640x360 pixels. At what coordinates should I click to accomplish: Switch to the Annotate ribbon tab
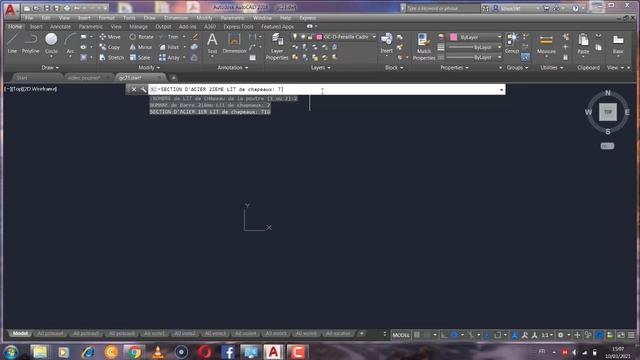pyautogui.click(x=60, y=27)
